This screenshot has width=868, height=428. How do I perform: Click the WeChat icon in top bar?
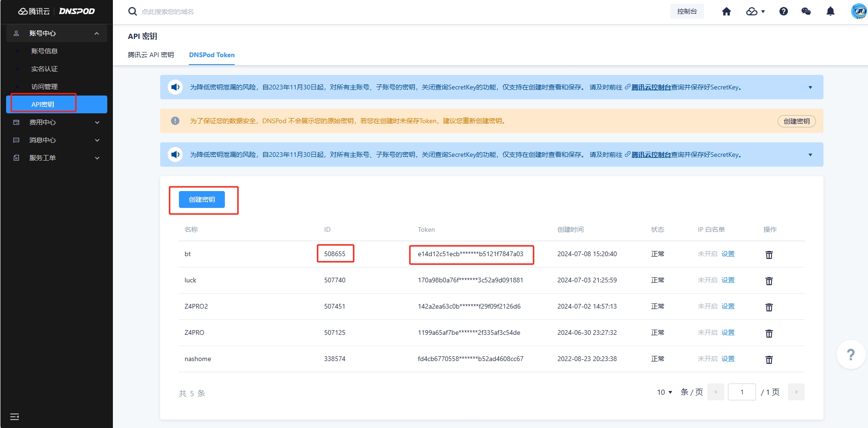point(806,12)
